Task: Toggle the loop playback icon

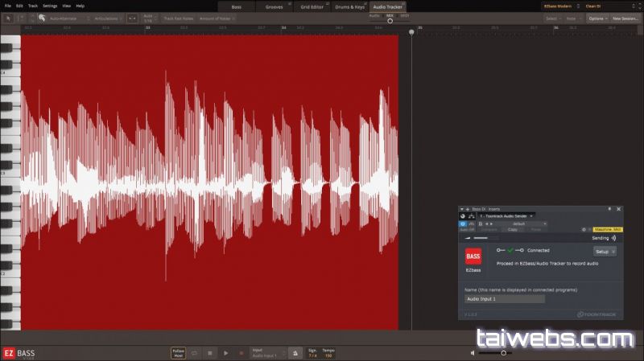Action: (195, 352)
